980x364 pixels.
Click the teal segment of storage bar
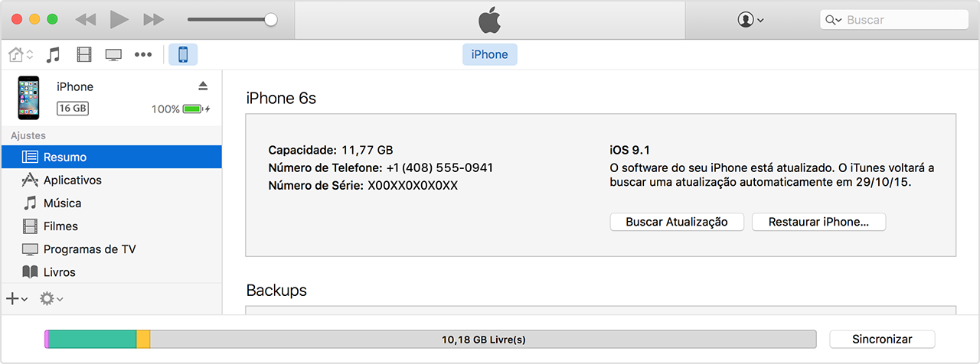[x=93, y=339]
